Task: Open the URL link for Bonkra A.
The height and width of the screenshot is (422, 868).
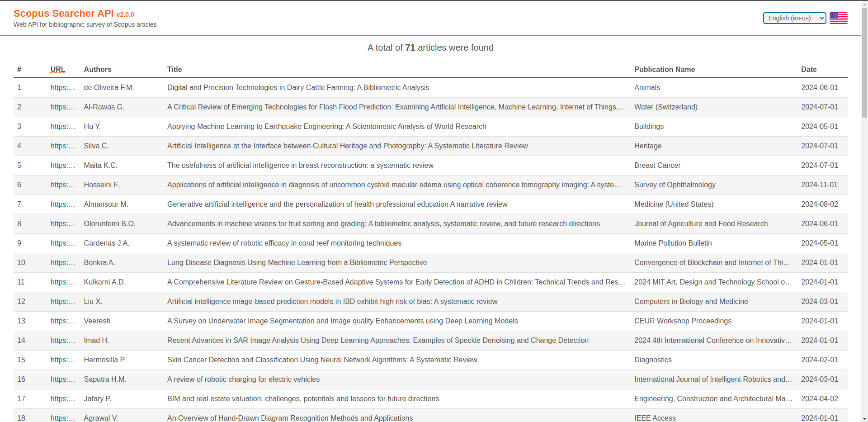Action: coord(63,262)
